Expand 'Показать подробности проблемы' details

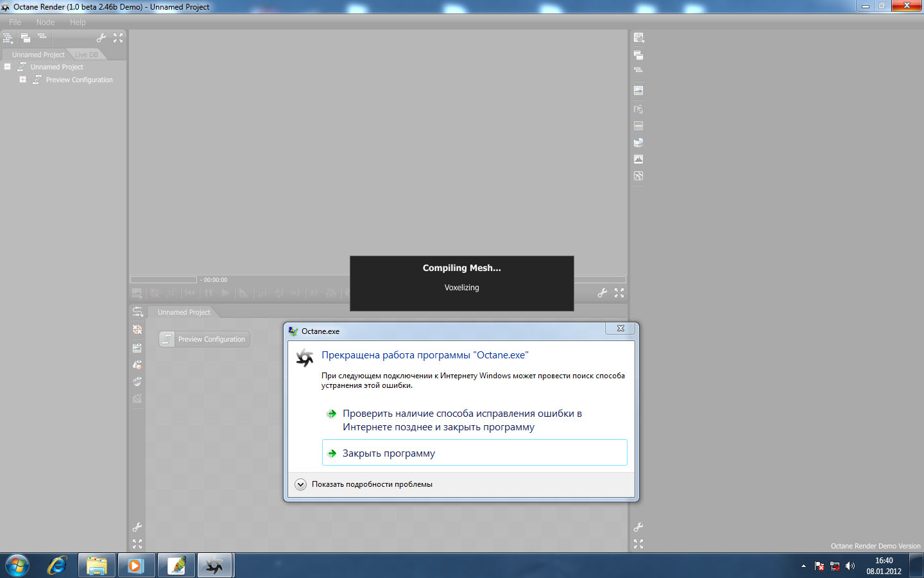pyautogui.click(x=300, y=484)
